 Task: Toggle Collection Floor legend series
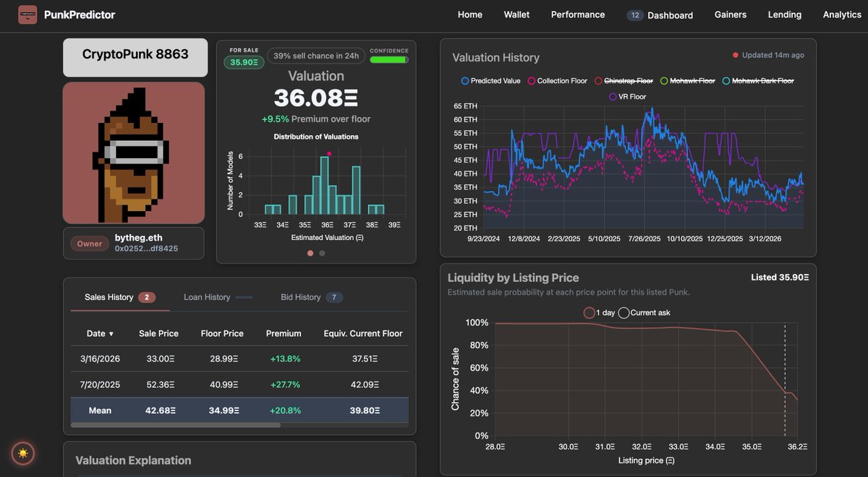click(x=557, y=81)
